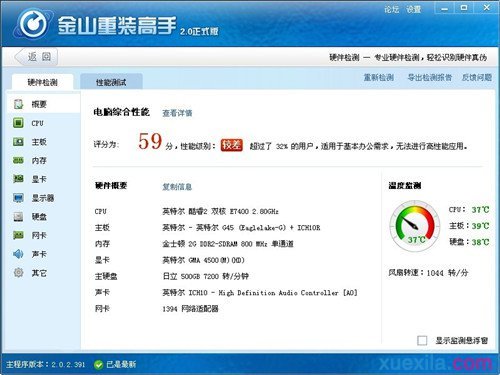Screen dimensions: 500x375
Task: Select the 硬盘 hard disk icon
Action: 18,217
